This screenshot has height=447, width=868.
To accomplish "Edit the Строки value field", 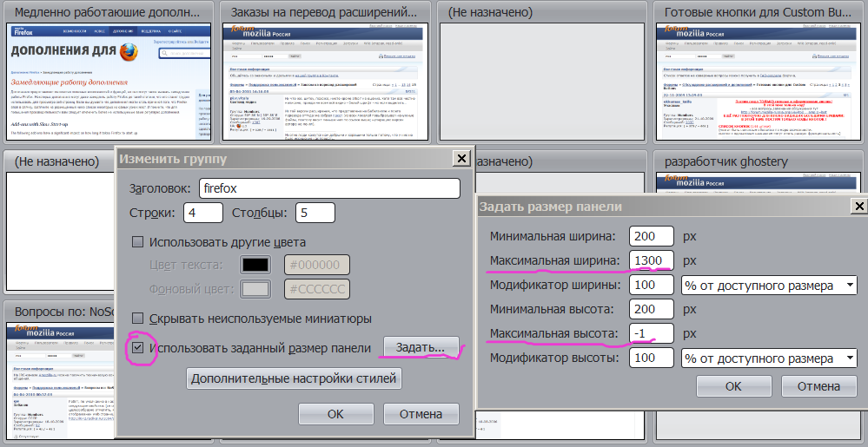I will point(203,213).
